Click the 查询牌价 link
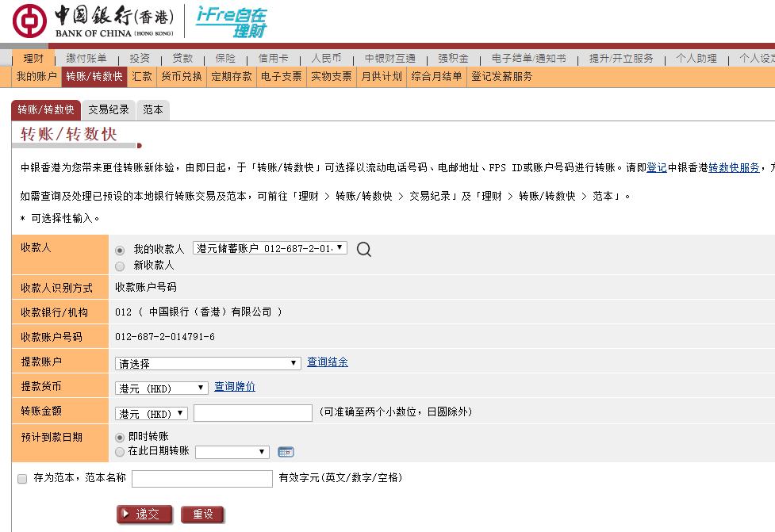775x532 pixels. click(x=234, y=387)
